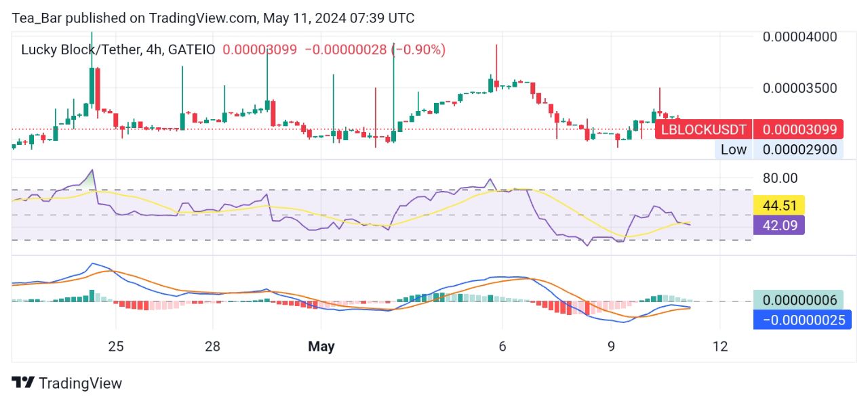The height and width of the screenshot is (403, 868).
Task: Click the 80.00 RSI axis label
Action: 781,178
